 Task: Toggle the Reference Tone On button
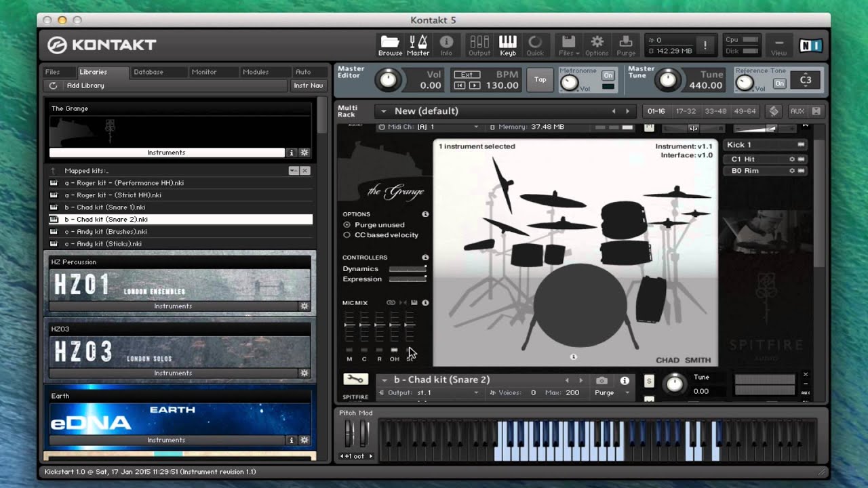[780, 83]
